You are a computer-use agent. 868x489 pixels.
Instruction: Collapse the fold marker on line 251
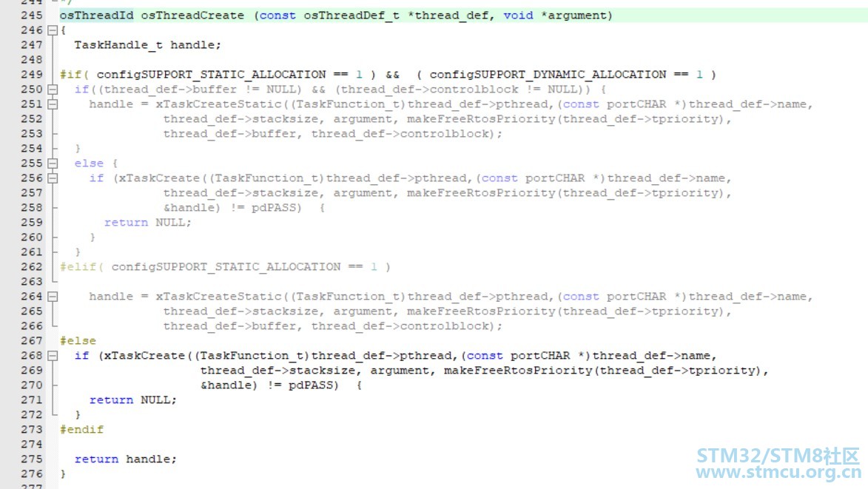tap(53, 104)
